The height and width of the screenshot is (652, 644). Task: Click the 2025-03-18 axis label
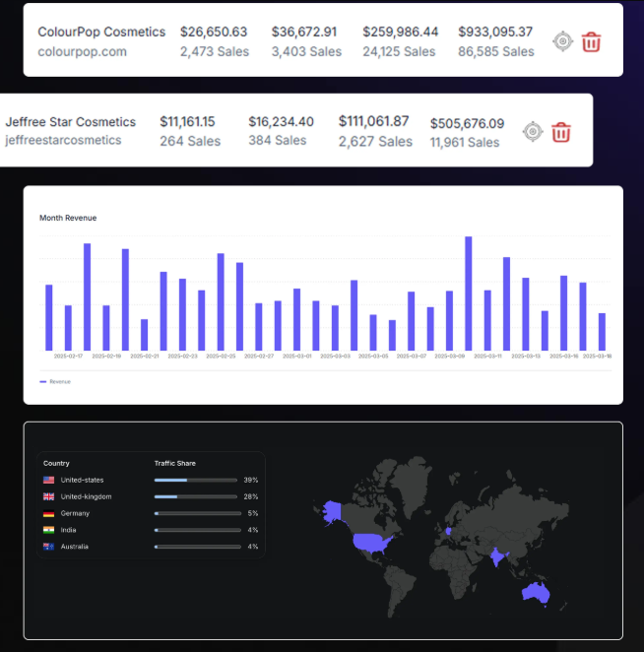click(597, 357)
